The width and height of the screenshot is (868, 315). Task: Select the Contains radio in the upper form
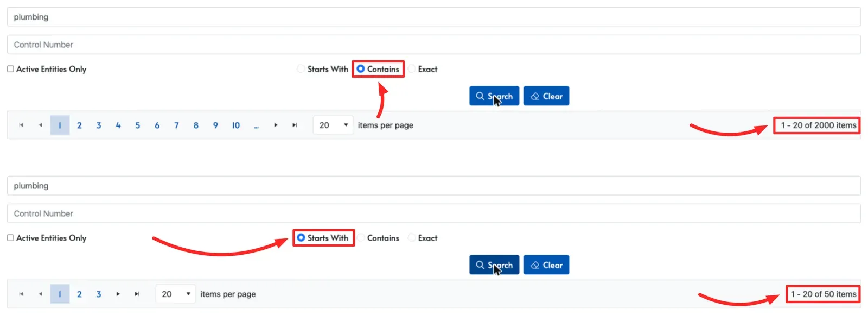click(x=361, y=69)
